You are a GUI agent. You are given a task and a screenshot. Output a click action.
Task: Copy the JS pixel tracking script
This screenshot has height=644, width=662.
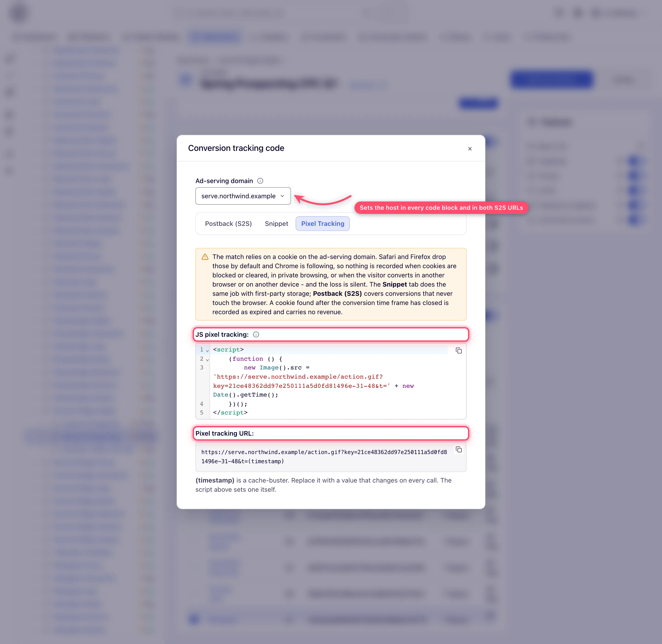point(459,351)
